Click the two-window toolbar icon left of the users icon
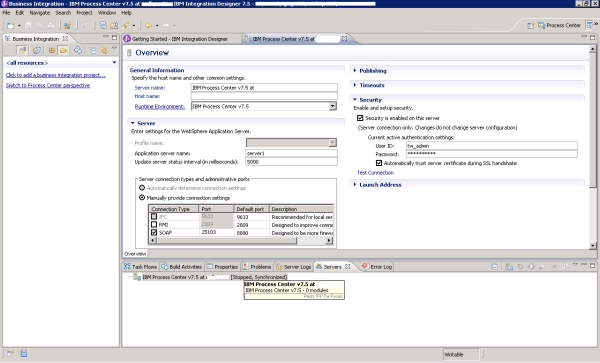Screen dimensions: 600x363 103,25
